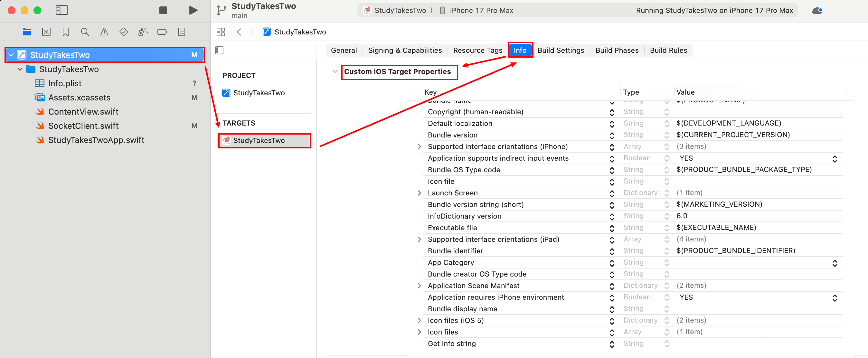
Task: Open the Signing & Capabilities tab
Action: point(405,50)
